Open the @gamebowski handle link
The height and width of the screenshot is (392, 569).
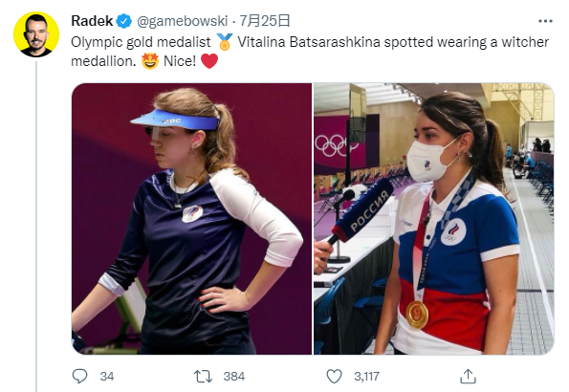(182, 21)
